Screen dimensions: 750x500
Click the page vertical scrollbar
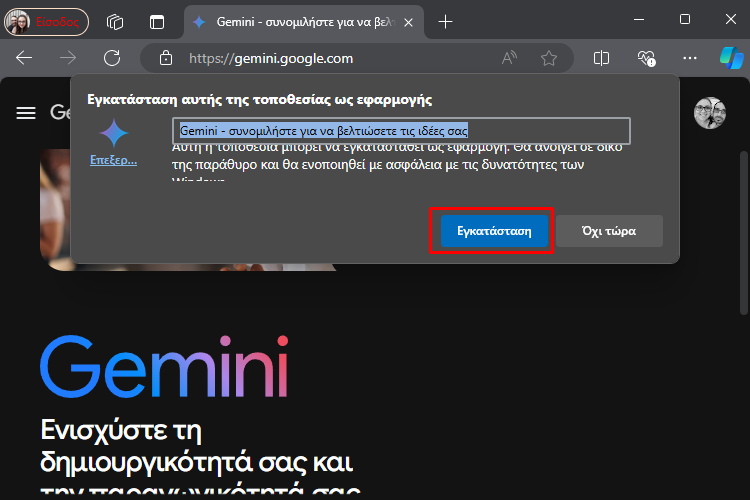743,233
